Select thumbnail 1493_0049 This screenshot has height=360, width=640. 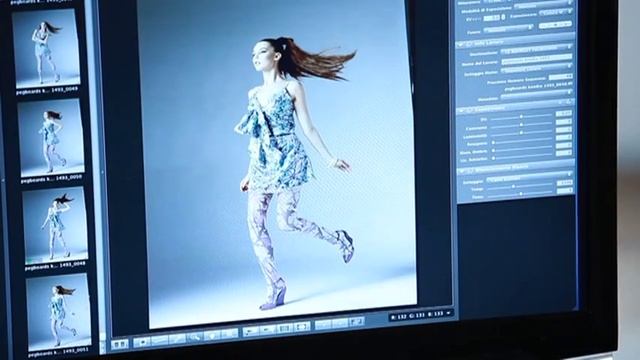[48, 49]
